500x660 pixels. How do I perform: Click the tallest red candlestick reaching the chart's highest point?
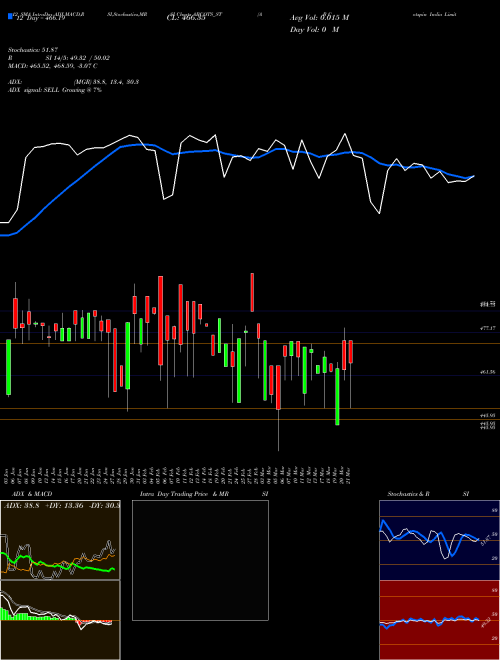click(x=252, y=293)
